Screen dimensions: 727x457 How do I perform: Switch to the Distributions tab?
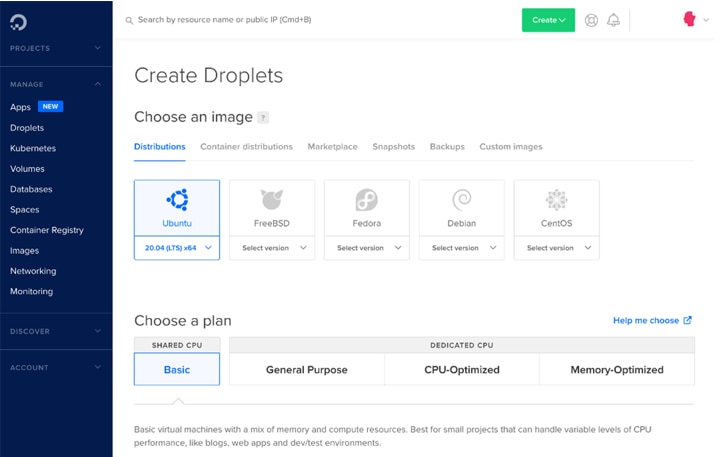tap(159, 147)
